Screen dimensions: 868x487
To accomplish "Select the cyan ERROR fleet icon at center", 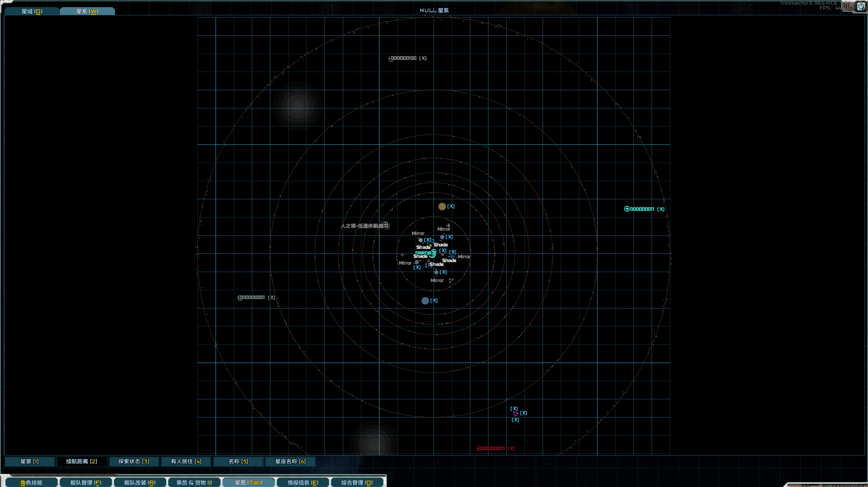I will (x=433, y=253).
